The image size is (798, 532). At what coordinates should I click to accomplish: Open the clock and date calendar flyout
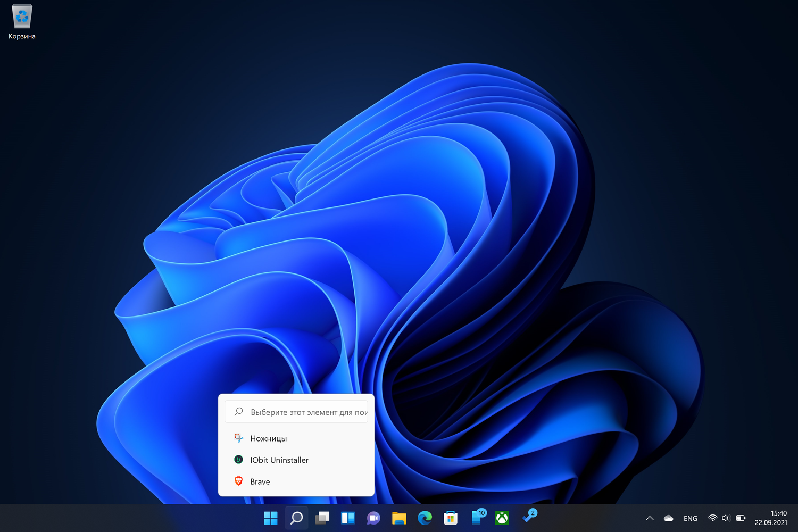pos(771,518)
